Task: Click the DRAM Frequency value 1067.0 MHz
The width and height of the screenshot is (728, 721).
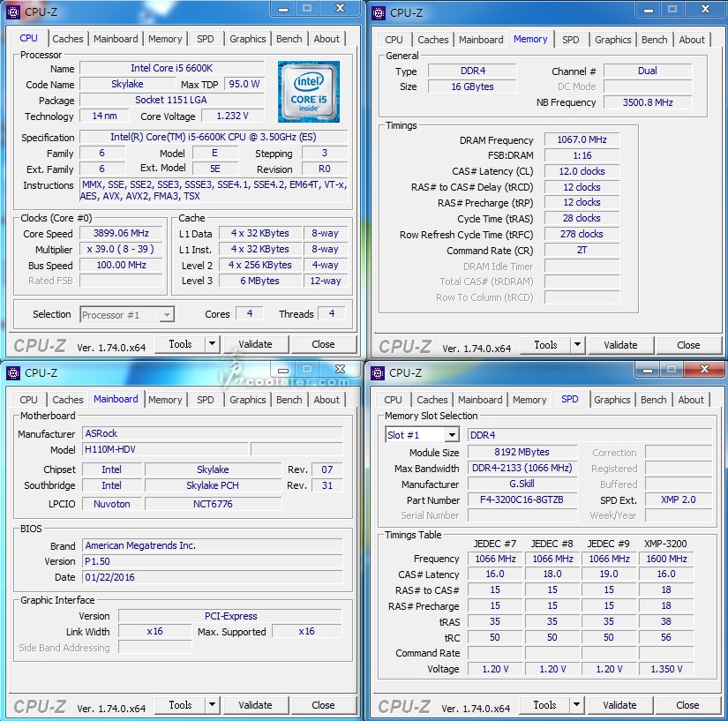Action: (582, 139)
